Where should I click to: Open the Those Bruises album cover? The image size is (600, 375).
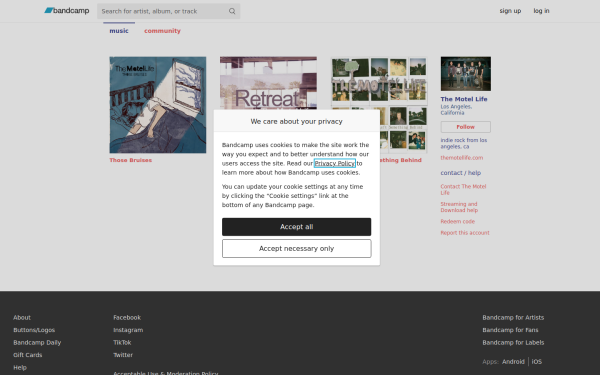pos(158,105)
